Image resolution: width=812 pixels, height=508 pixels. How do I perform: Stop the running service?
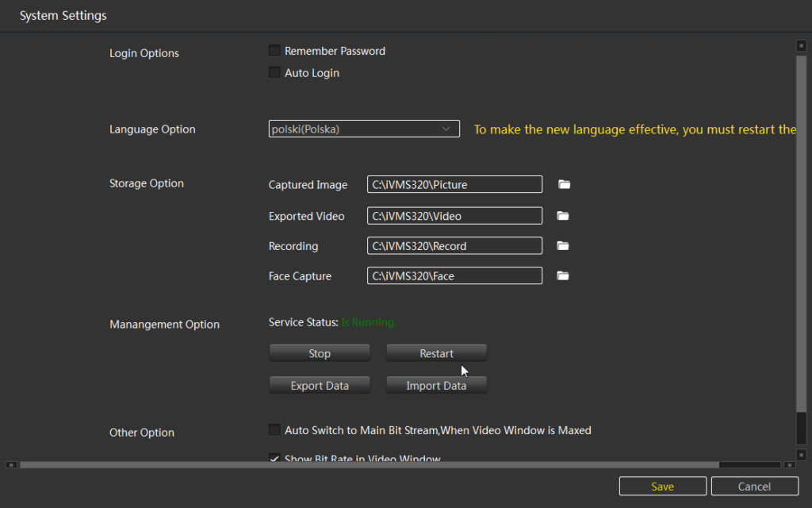(x=320, y=354)
